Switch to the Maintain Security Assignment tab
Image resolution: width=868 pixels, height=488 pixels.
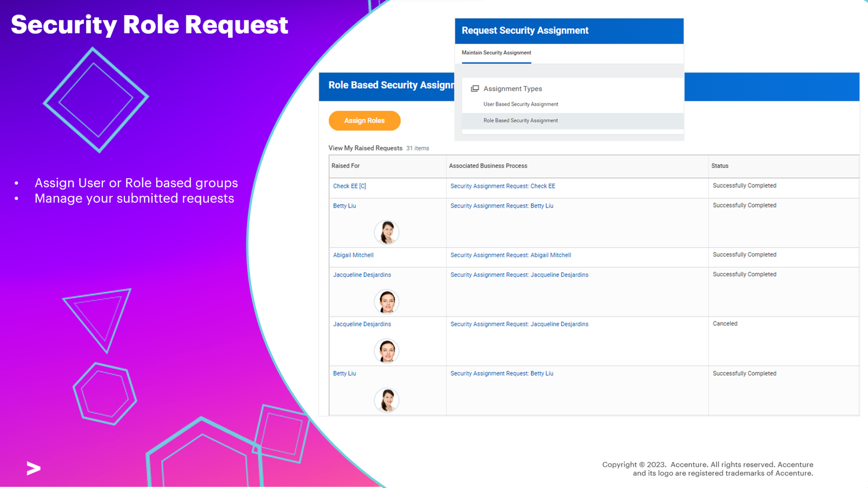(495, 52)
